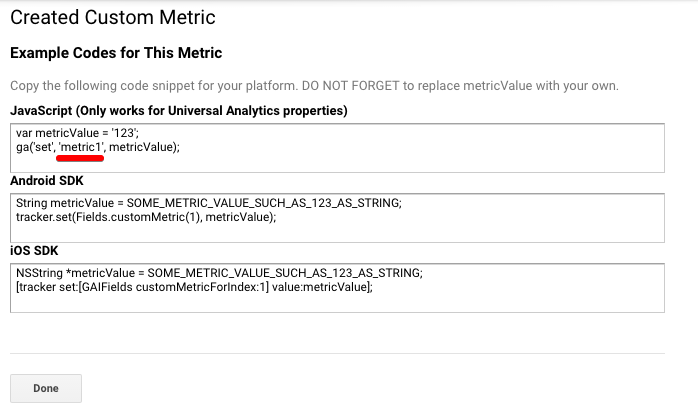Click the [tracker set:[GAIFields line

[x=194, y=287]
